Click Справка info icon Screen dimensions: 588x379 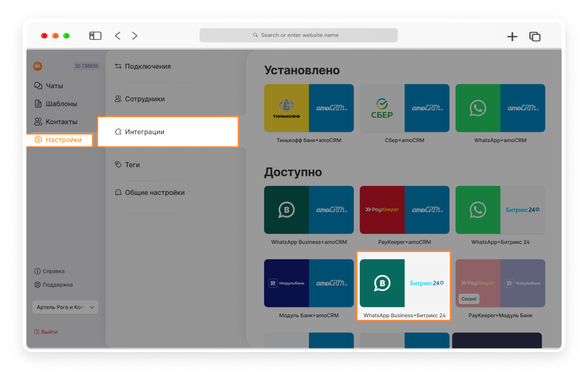point(37,271)
